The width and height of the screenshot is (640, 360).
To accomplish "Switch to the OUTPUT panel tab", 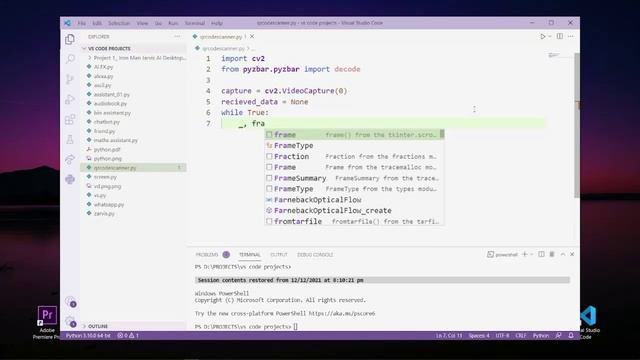I will (279, 255).
